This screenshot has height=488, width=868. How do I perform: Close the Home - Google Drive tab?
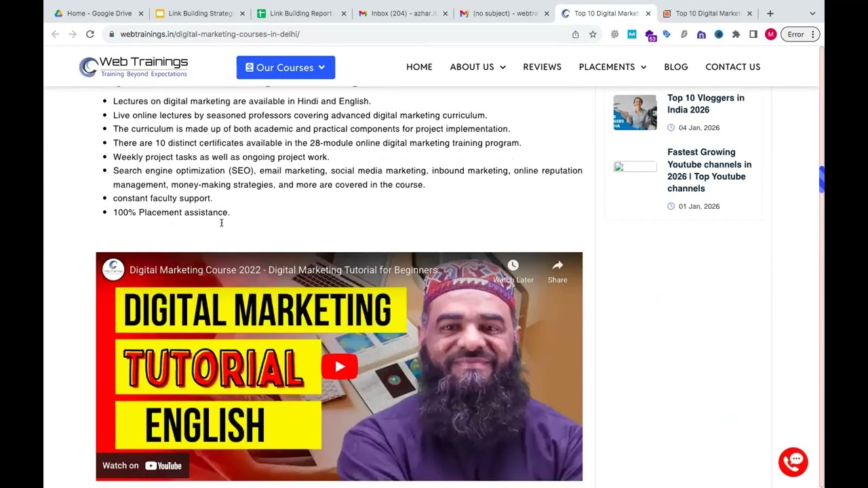141,14
